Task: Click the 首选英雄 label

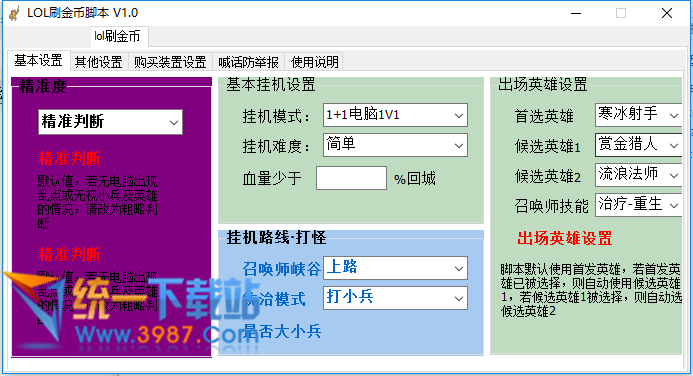Action: point(544,117)
